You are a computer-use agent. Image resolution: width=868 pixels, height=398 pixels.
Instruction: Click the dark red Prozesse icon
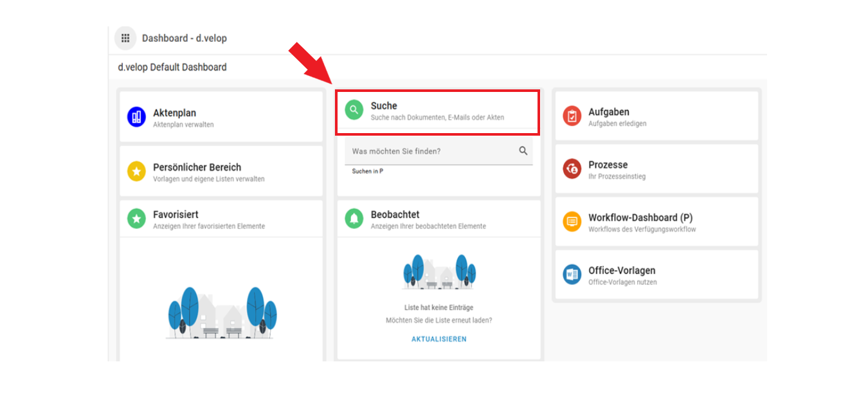pyautogui.click(x=572, y=169)
